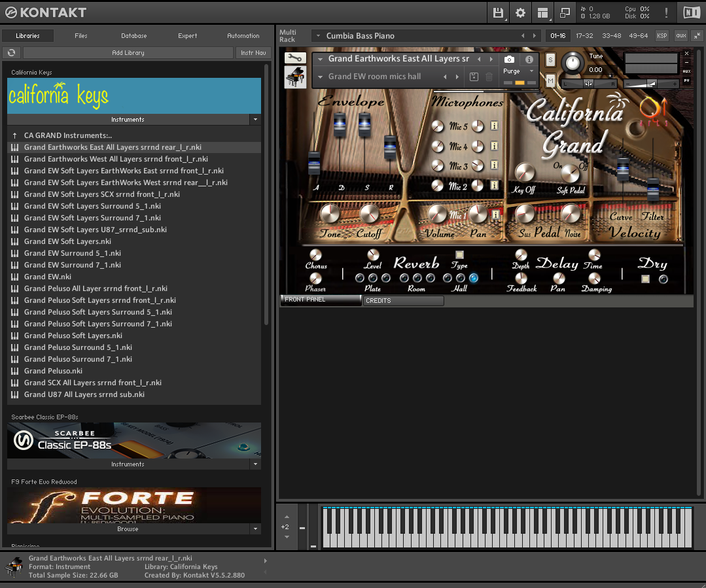Click the grand piano instrument icon
This screenshot has width=706, height=588.
tap(295, 77)
